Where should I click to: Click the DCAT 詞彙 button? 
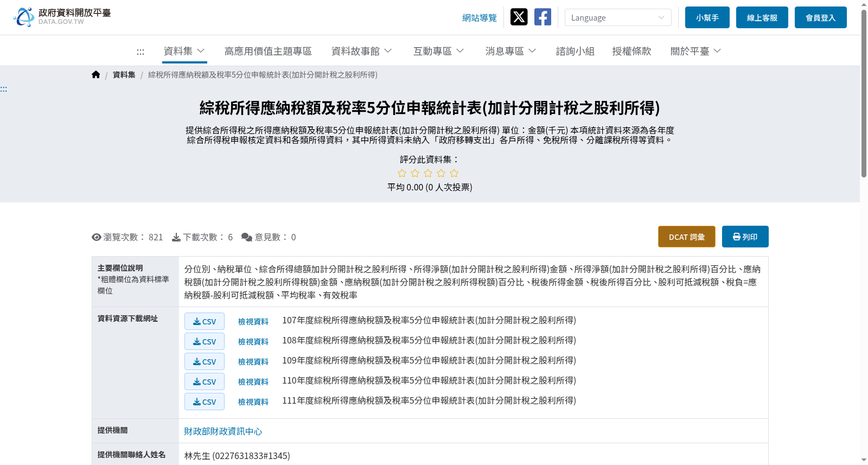tap(687, 237)
